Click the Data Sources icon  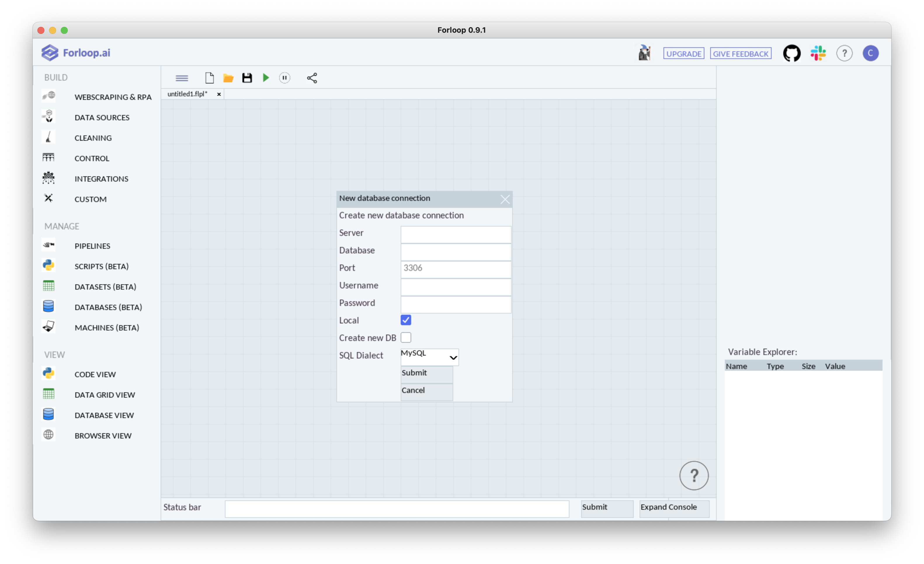click(48, 116)
